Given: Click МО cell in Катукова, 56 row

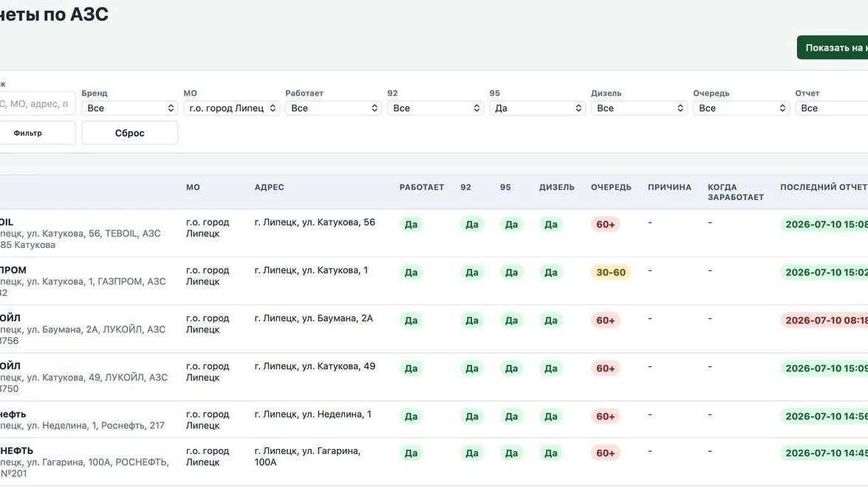Looking at the screenshot, I should tap(208, 227).
